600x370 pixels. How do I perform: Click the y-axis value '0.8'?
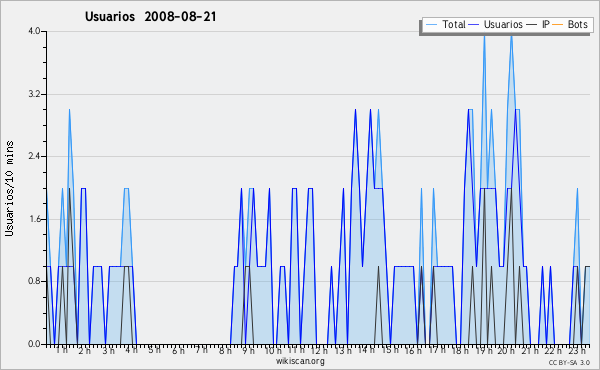tap(34, 281)
